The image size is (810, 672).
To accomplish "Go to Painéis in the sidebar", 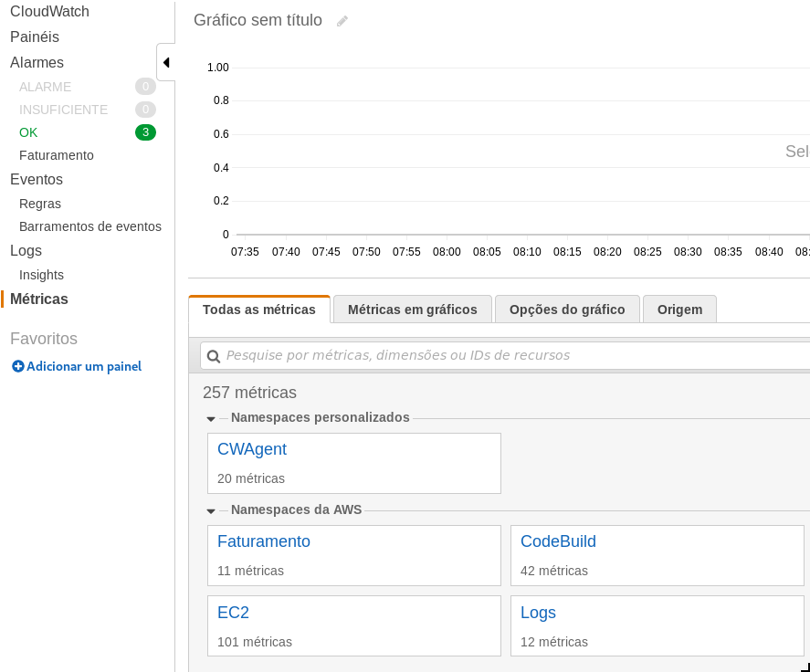I will pos(35,37).
